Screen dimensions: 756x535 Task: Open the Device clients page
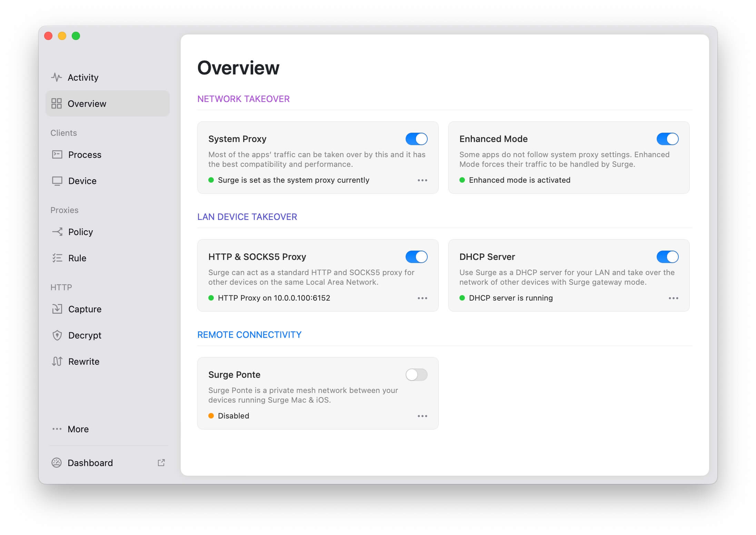coord(108,181)
